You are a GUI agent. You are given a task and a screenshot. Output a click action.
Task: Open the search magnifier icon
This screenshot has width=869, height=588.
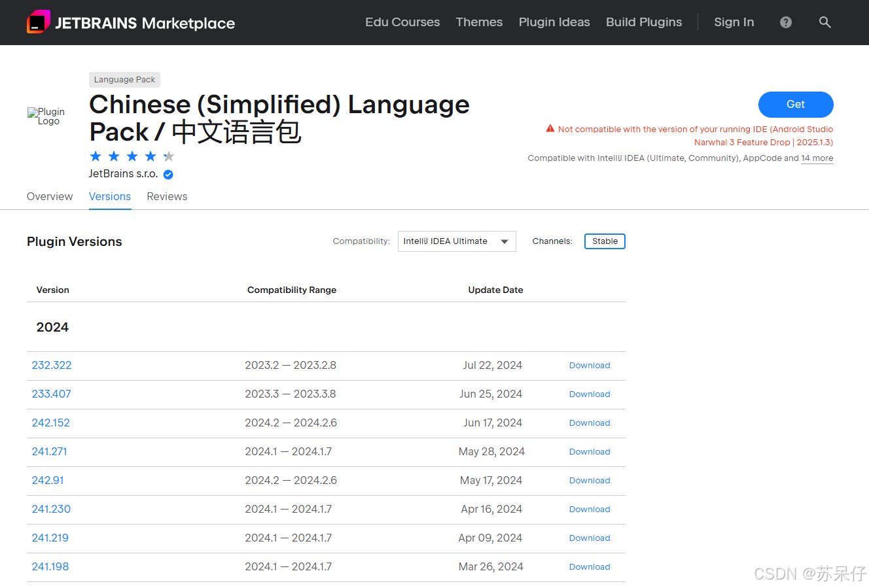[x=825, y=22]
